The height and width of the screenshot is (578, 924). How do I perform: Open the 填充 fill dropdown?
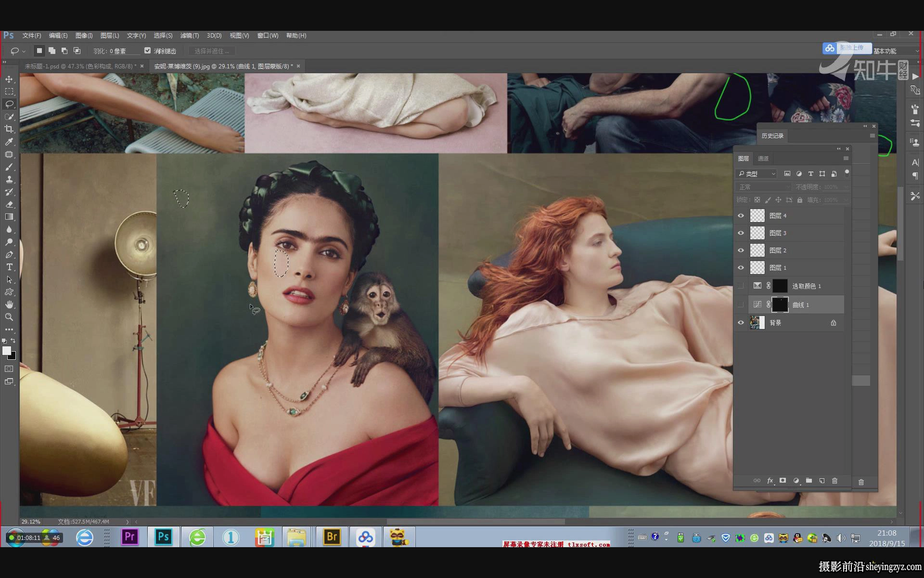click(846, 200)
